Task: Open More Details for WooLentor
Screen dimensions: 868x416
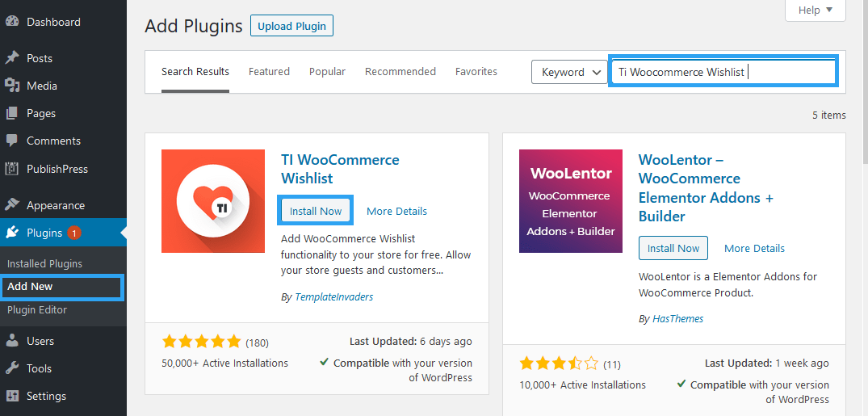Action: 754,248
